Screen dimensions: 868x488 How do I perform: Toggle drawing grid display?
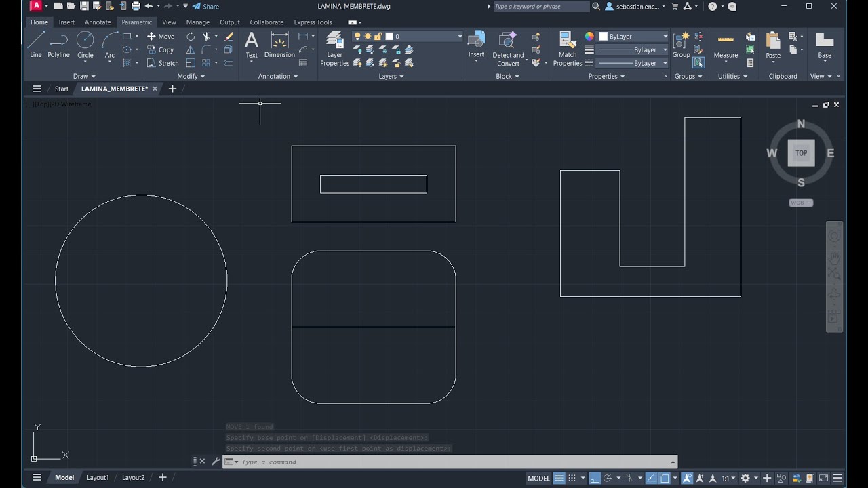(559, 478)
